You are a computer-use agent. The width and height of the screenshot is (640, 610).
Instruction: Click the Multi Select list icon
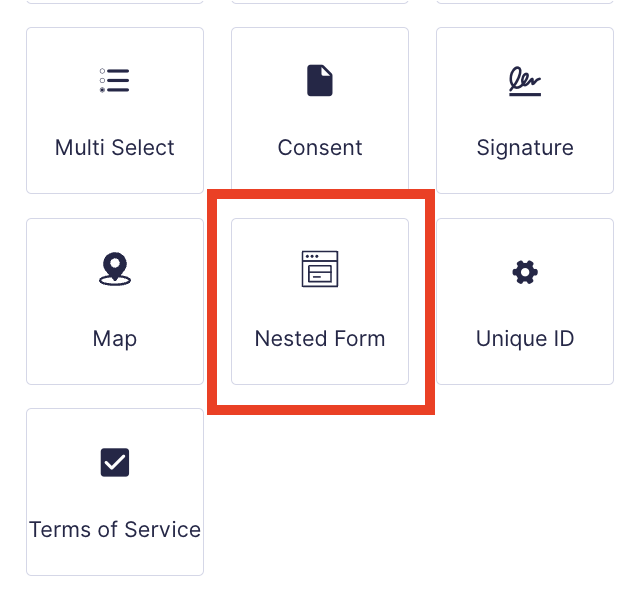click(x=115, y=80)
